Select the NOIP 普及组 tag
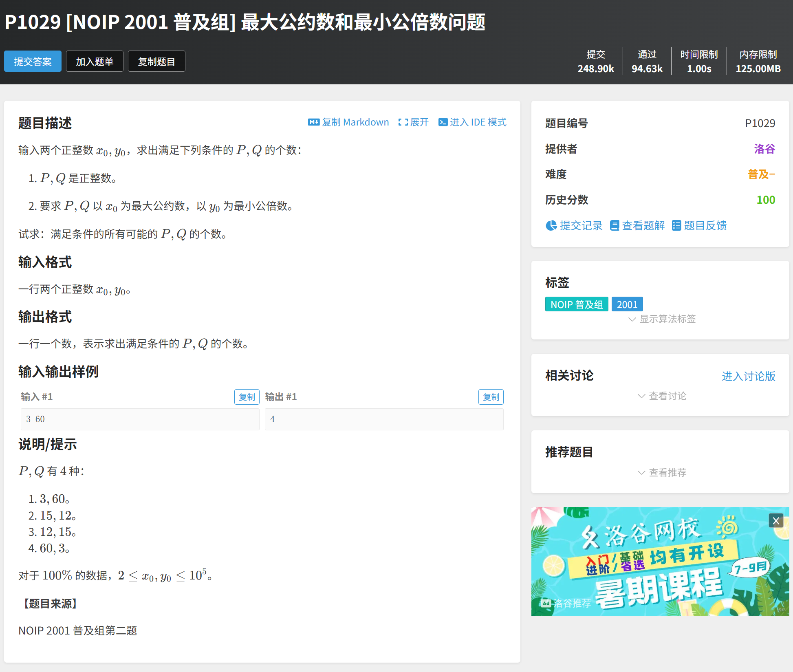Screen dimensions: 793x672 pyautogui.click(x=576, y=304)
